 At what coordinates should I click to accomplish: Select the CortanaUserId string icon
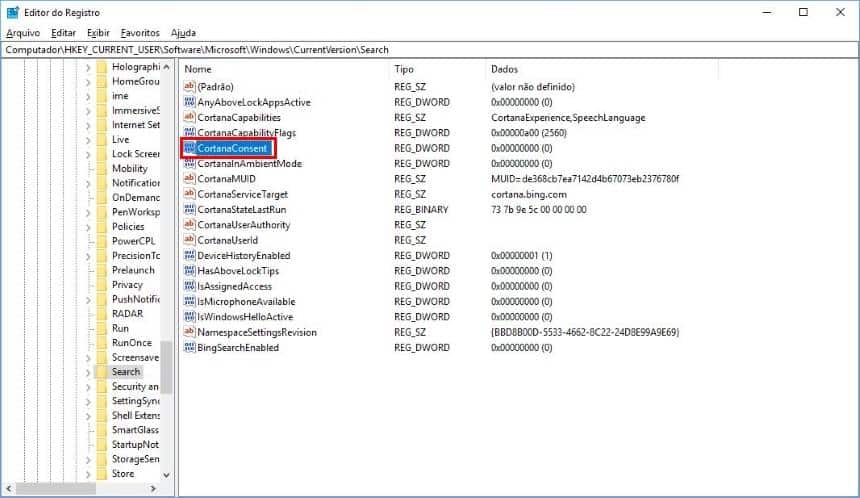[189, 240]
